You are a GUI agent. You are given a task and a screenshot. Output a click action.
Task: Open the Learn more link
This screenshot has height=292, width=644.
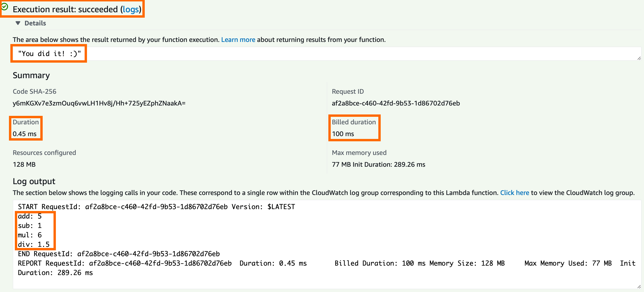pos(238,40)
